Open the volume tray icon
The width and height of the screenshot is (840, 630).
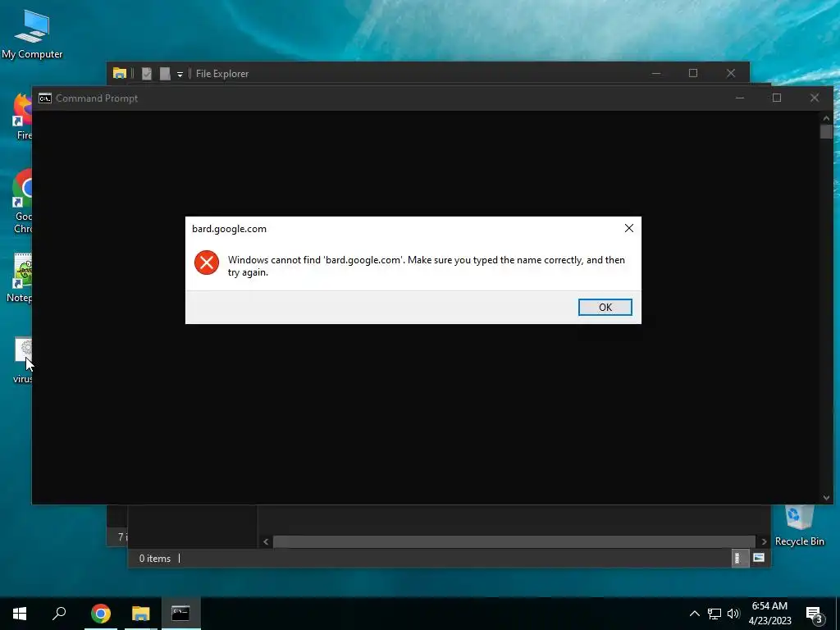pos(733,614)
